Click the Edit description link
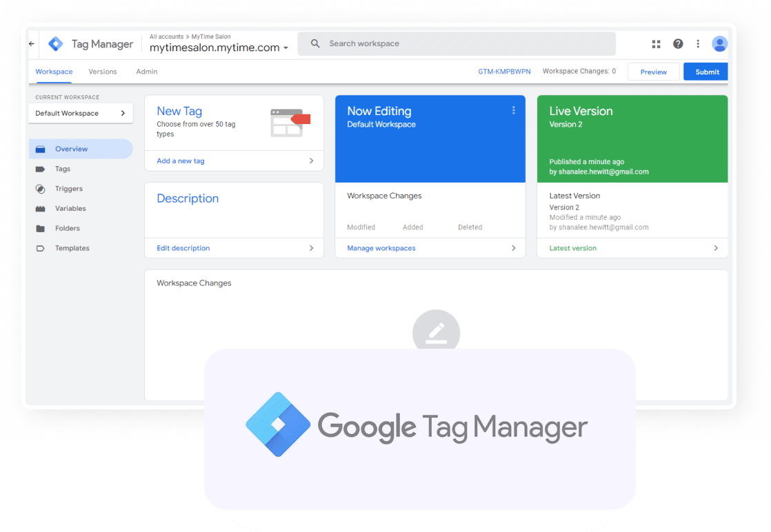 tap(183, 248)
